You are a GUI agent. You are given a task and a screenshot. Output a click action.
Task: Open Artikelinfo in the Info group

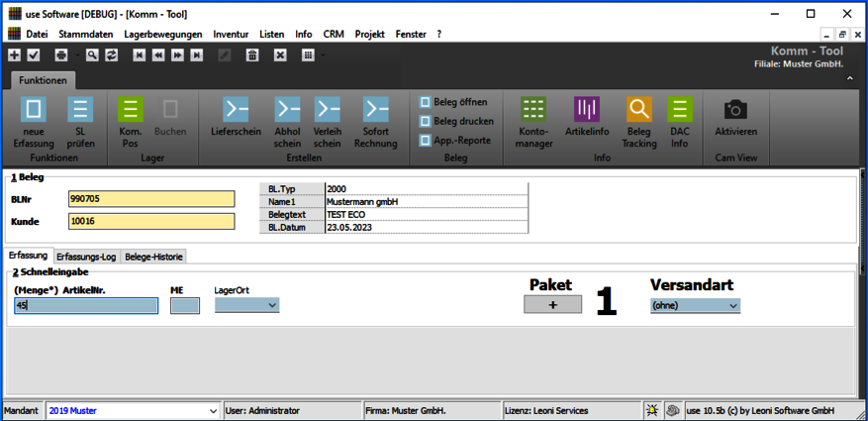pyautogui.click(x=587, y=109)
